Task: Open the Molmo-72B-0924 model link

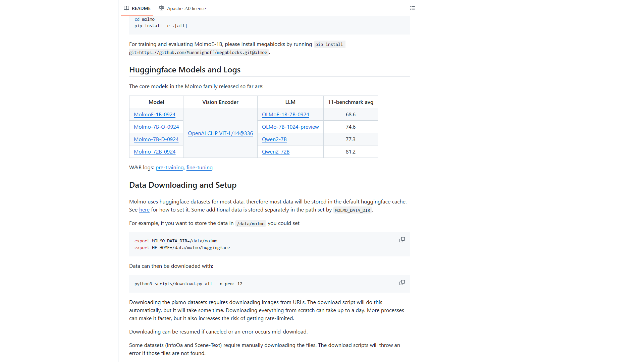Action: click(x=155, y=152)
